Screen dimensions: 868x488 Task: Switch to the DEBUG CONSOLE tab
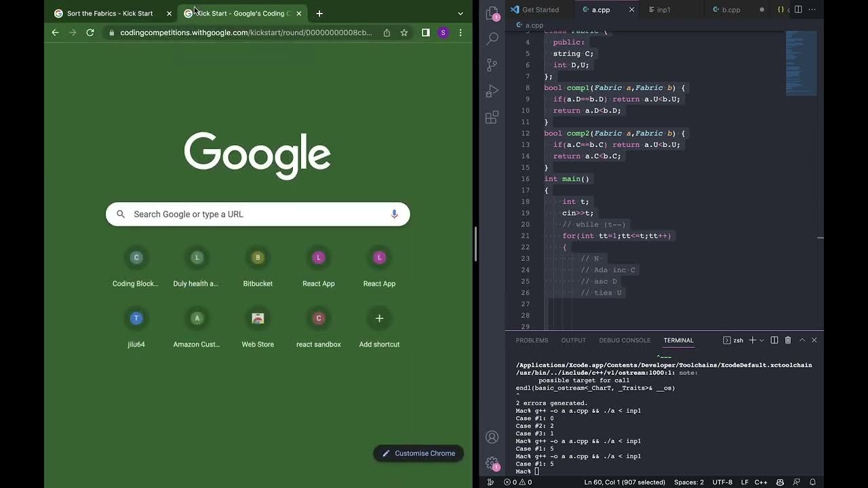(x=625, y=340)
